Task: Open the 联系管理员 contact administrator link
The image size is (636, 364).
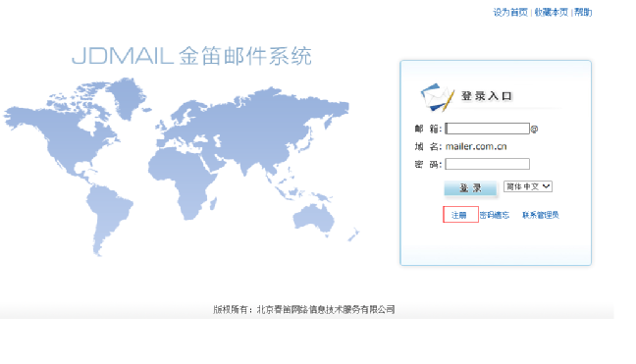Action: [540, 215]
